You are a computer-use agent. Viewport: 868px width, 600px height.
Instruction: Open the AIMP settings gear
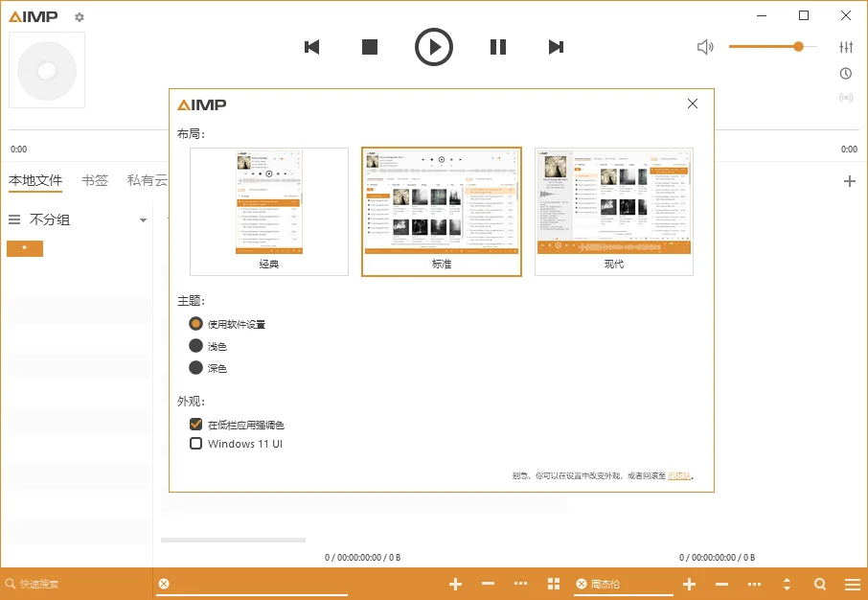tap(79, 16)
